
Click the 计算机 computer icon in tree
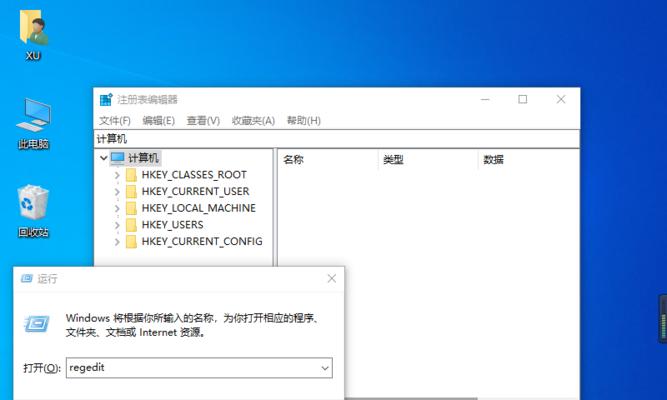coord(117,158)
